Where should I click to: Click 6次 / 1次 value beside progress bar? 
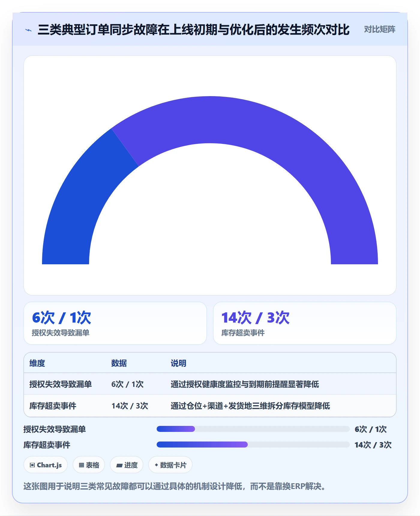tap(370, 429)
